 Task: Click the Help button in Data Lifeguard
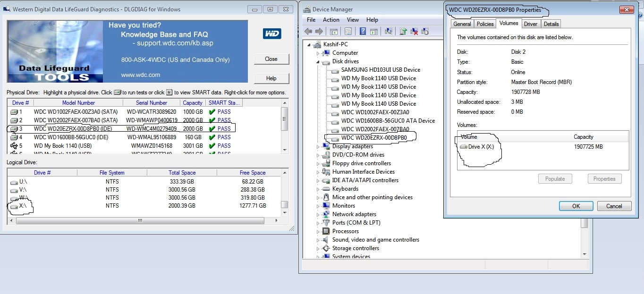(x=271, y=78)
